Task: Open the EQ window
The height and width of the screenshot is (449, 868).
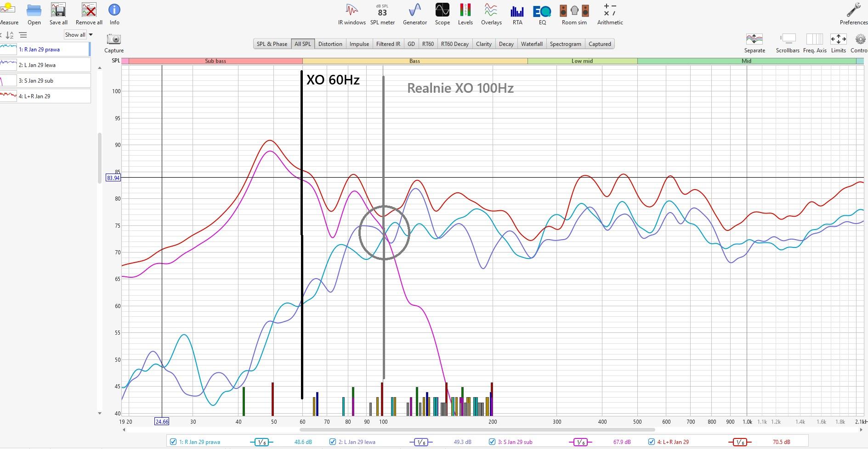Action: click(x=542, y=14)
